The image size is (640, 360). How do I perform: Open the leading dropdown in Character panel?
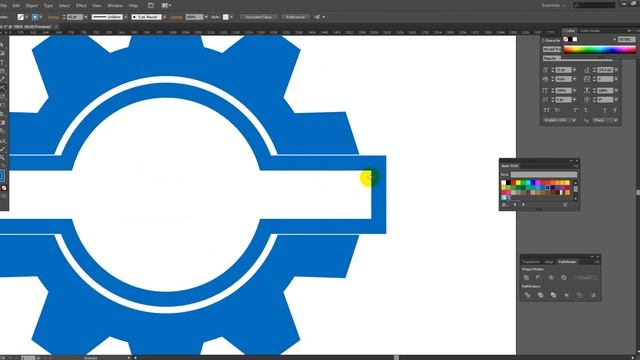click(616, 70)
